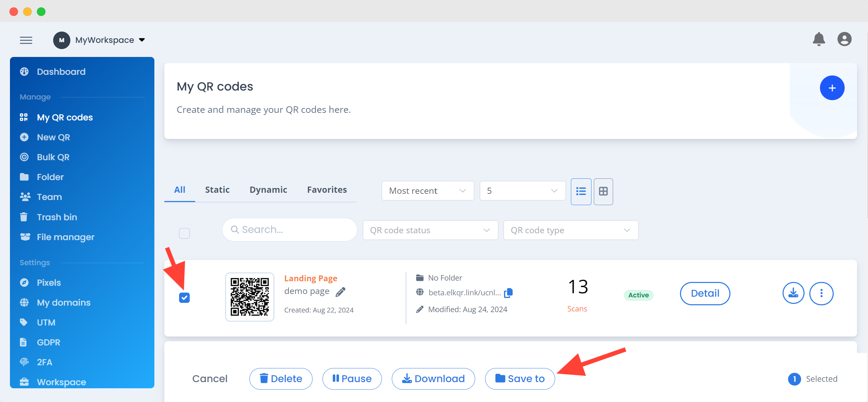The width and height of the screenshot is (868, 402).
Task: Open the 2FA settings
Action: click(44, 362)
